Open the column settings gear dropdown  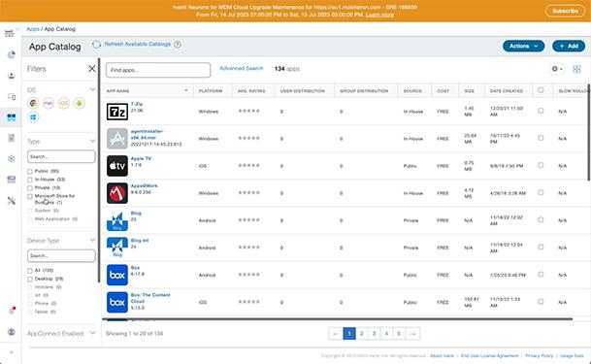556,69
